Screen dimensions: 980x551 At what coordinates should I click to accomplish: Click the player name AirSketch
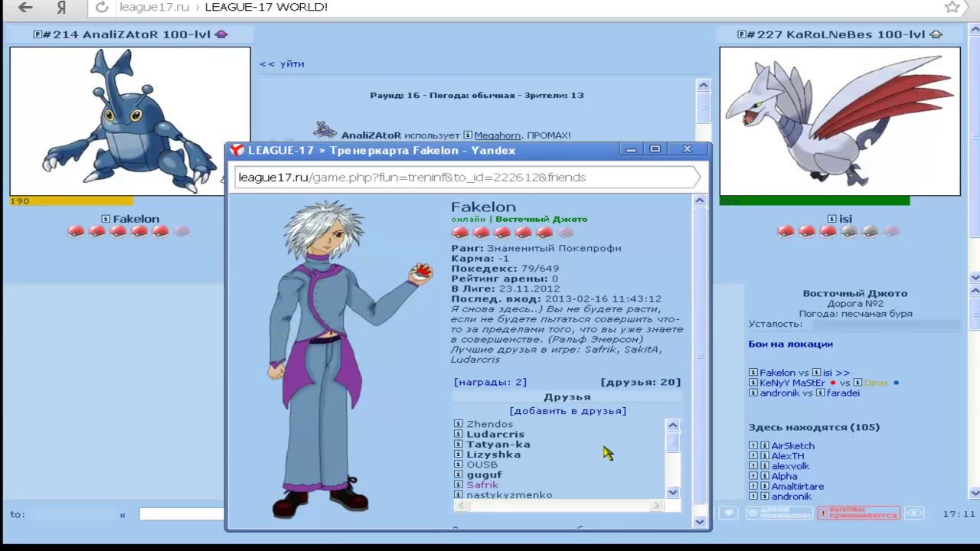click(792, 446)
